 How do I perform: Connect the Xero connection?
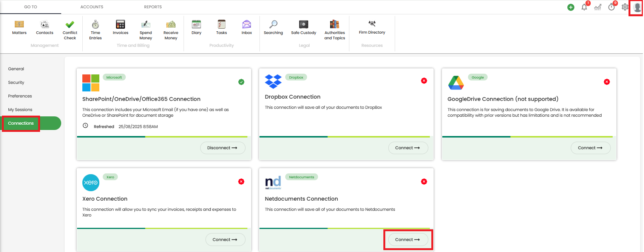[225, 240]
